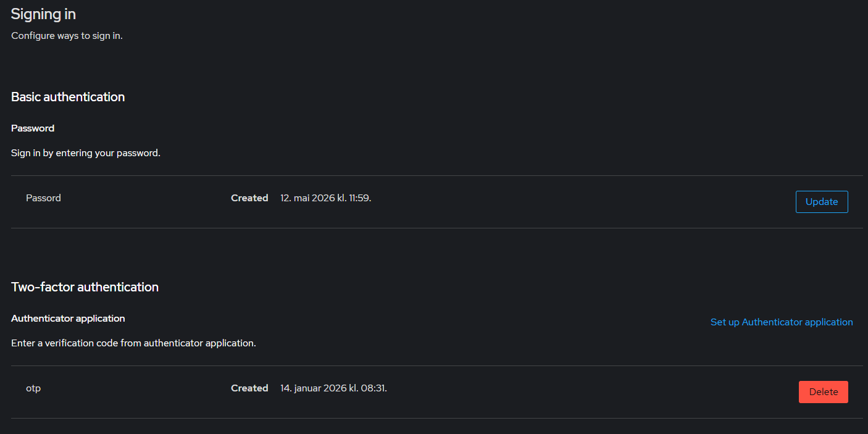The width and height of the screenshot is (868, 434).
Task: Click the Update password button
Action: pyautogui.click(x=822, y=202)
